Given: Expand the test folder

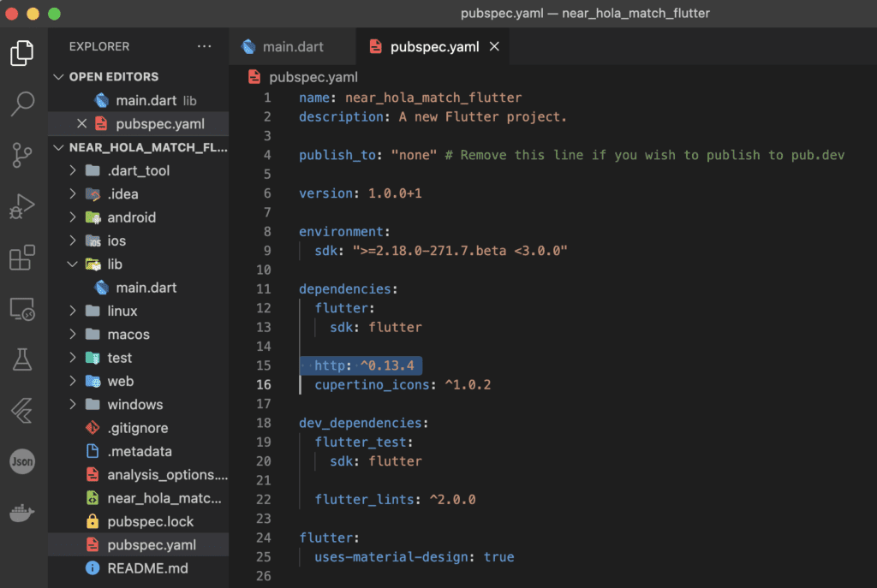Looking at the screenshot, I should [138, 358].
